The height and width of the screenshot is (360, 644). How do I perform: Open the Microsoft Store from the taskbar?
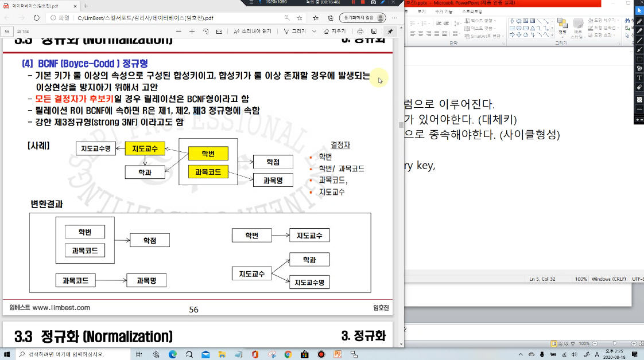point(304,354)
